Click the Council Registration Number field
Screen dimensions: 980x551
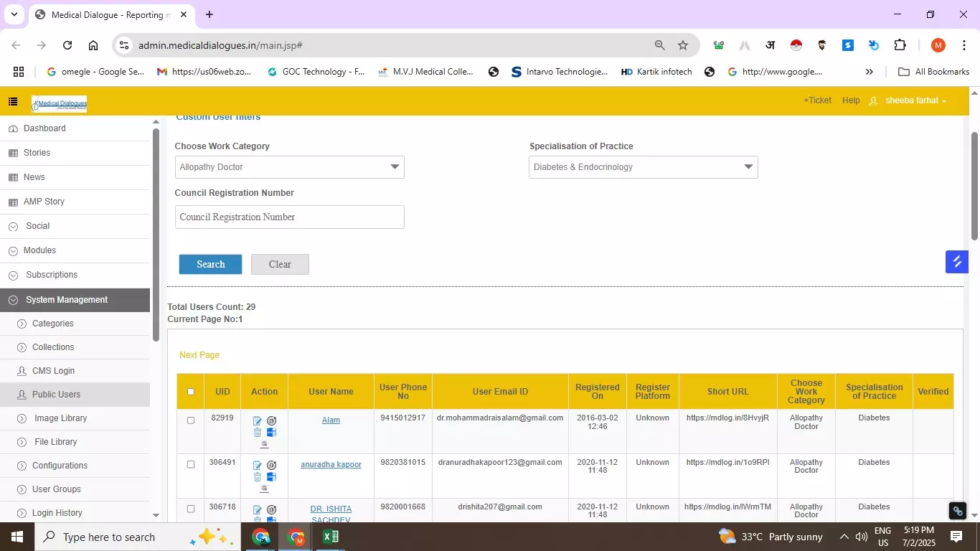tap(289, 217)
